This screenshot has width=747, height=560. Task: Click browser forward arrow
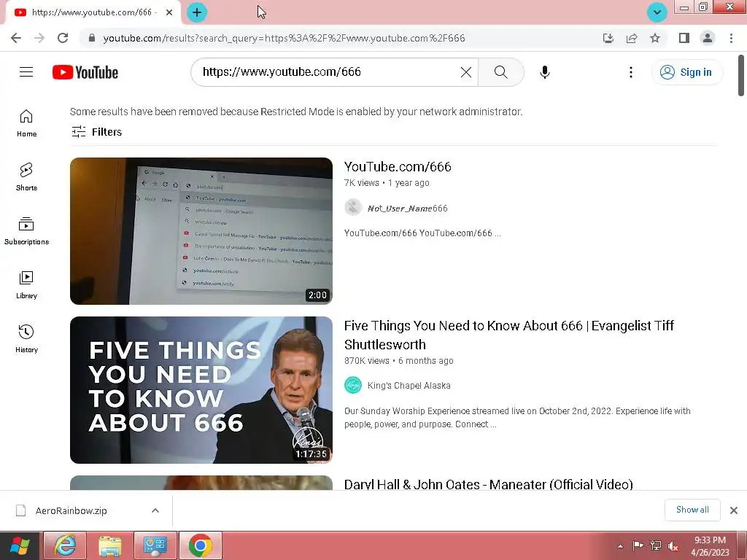click(x=39, y=38)
